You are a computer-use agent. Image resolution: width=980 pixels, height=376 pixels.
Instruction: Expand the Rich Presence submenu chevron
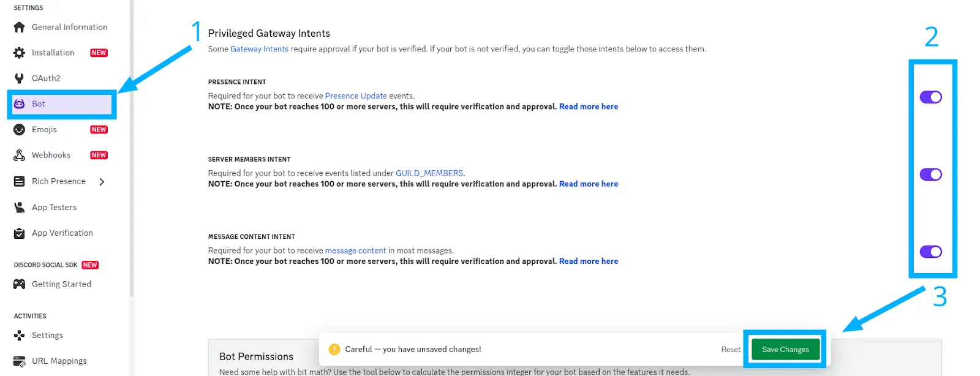click(102, 181)
